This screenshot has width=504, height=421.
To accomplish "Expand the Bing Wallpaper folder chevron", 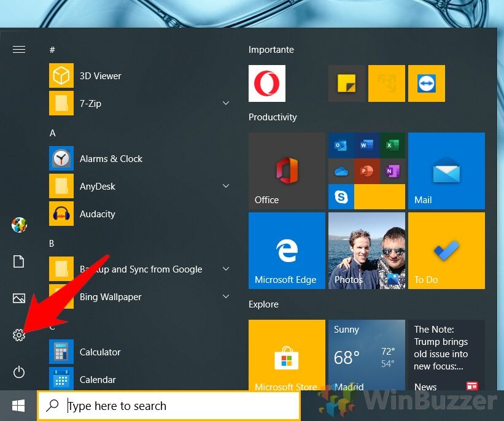I will coord(226,296).
